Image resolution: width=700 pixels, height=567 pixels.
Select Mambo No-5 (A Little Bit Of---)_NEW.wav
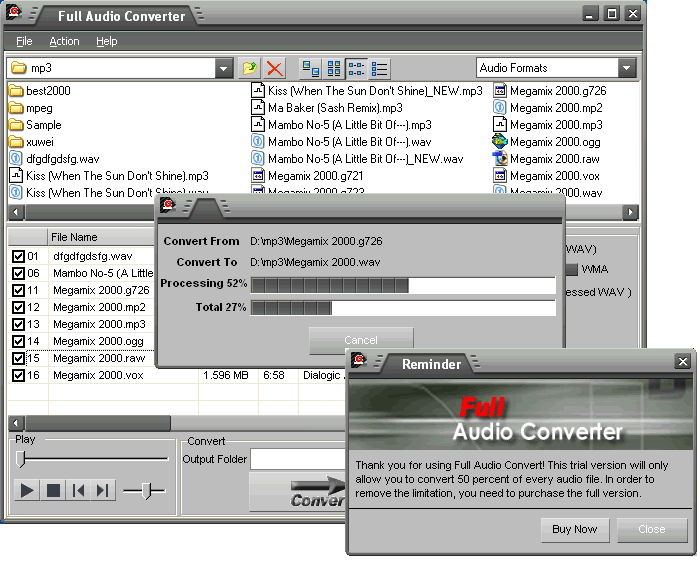click(358, 159)
